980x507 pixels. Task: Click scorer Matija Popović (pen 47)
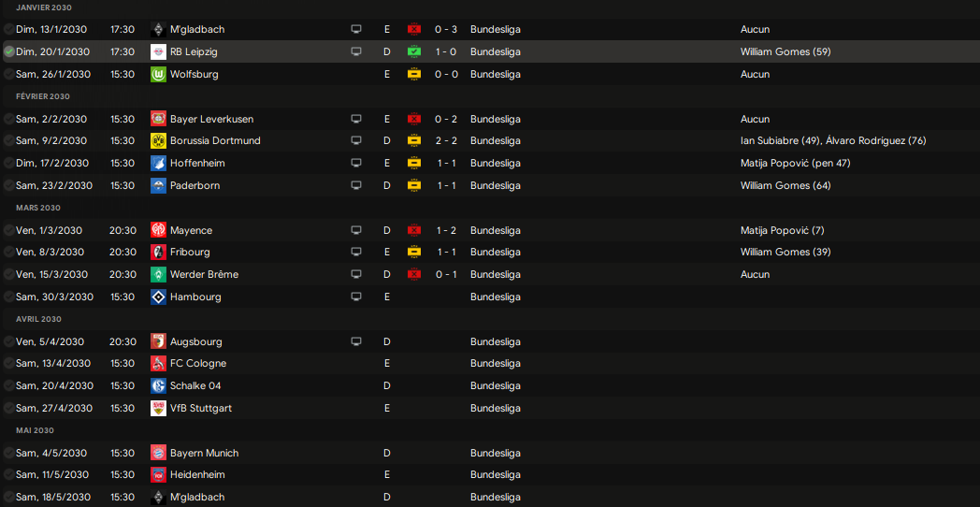tap(795, 163)
